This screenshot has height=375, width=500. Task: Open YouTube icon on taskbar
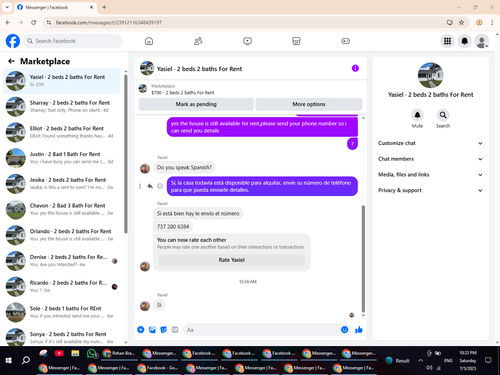(59, 353)
